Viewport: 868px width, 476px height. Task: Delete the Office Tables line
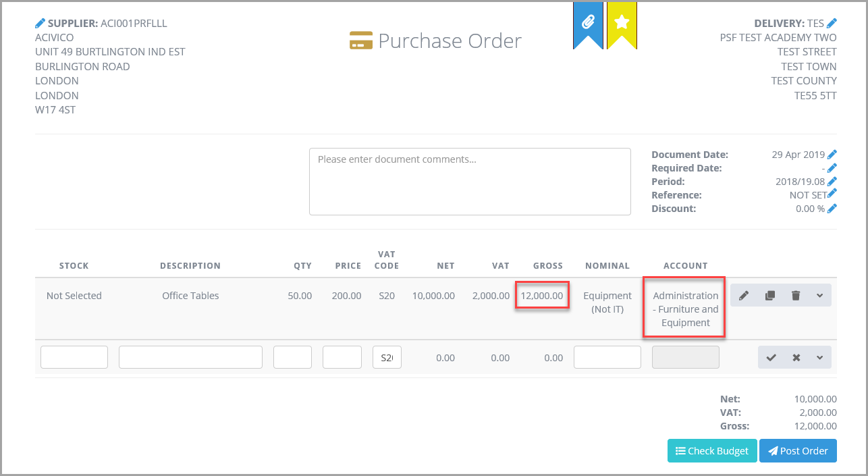796,296
